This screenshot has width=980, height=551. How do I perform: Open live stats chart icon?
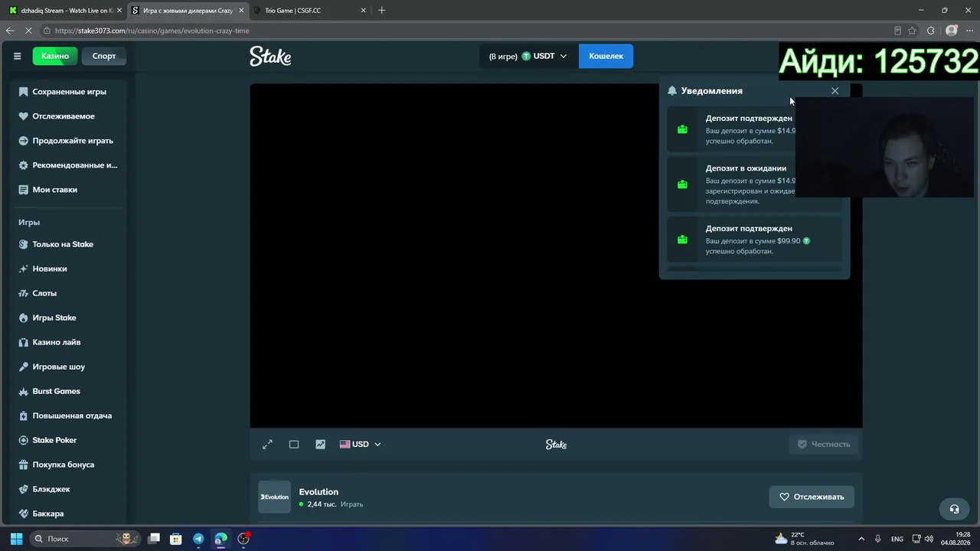pyautogui.click(x=320, y=445)
